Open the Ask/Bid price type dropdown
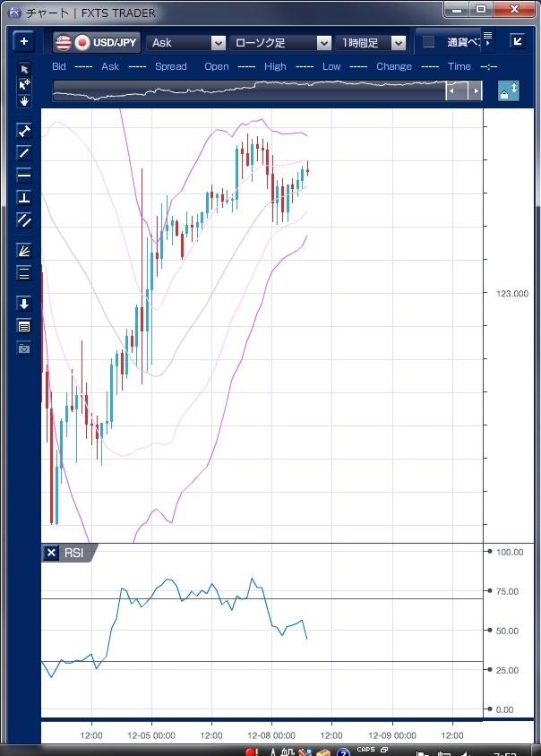This screenshot has width=541, height=756. pyautogui.click(x=218, y=42)
